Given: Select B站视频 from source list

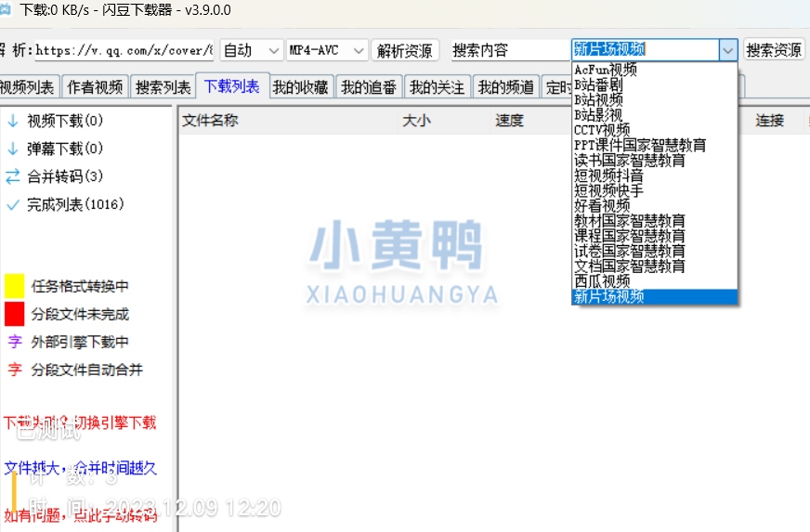Looking at the screenshot, I should (655, 99).
